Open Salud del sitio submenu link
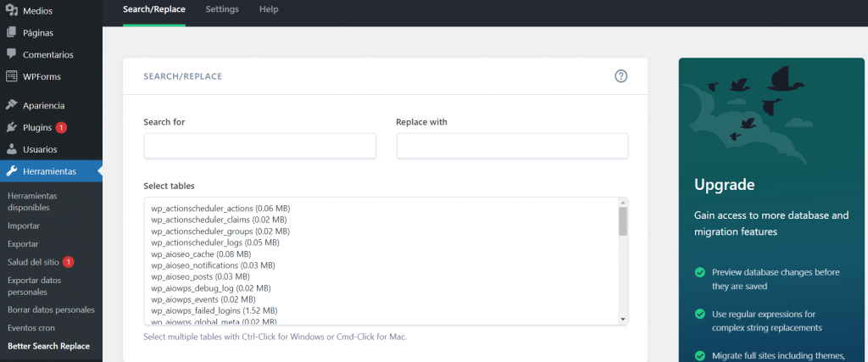 pos(34,262)
